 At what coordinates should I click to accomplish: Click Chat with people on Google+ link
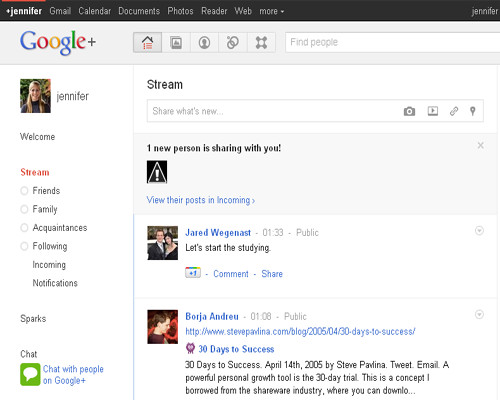(73, 375)
